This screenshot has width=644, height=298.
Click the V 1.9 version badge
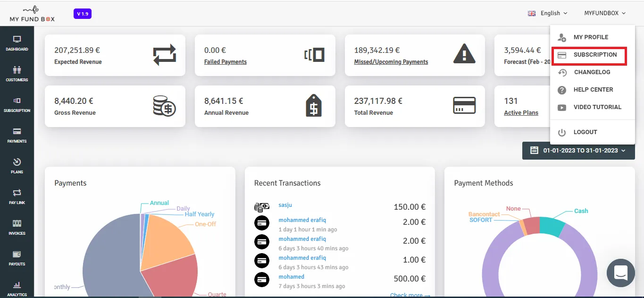pos(83,14)
